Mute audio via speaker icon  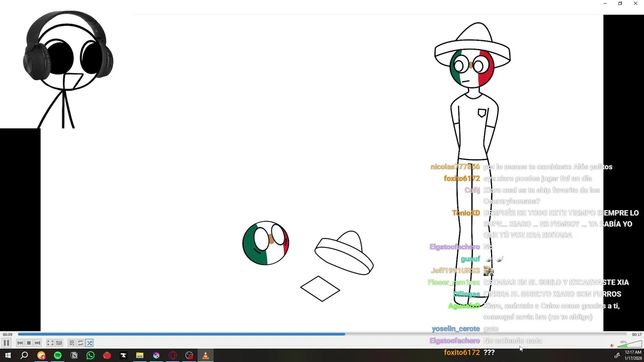[x=612, y=345]
